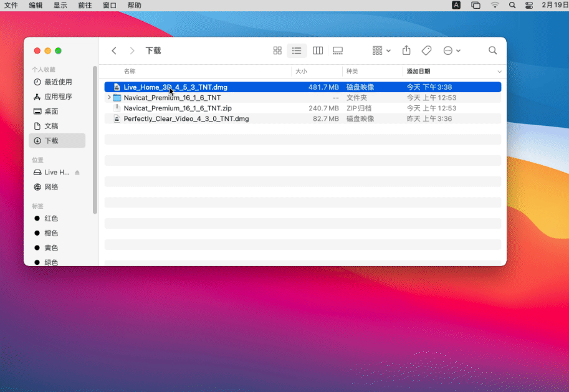Open the Wi-Fi menu bar icon
This screenshot has height=392, width=569.
click(x=495, y=5)
